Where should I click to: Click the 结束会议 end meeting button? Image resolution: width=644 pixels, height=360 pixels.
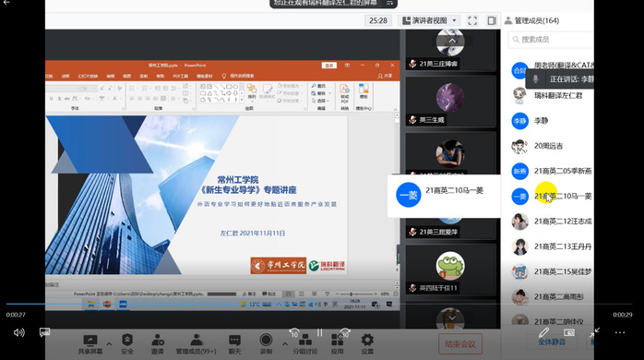[460, 344]
